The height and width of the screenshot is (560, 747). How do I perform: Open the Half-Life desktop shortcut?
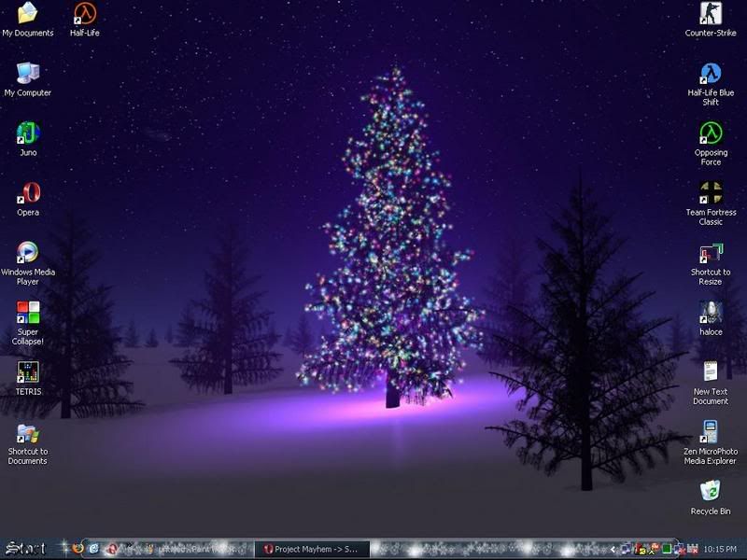tap(84, 14)
